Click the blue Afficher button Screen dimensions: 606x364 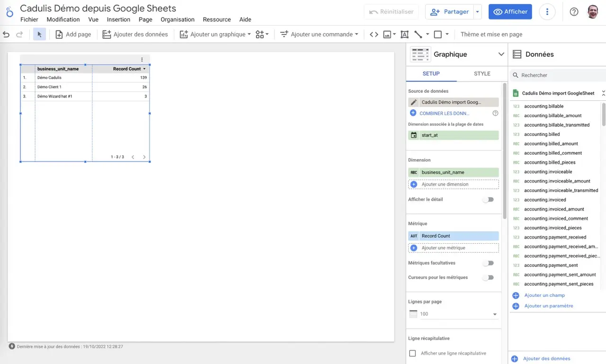(x=510, y=12)
